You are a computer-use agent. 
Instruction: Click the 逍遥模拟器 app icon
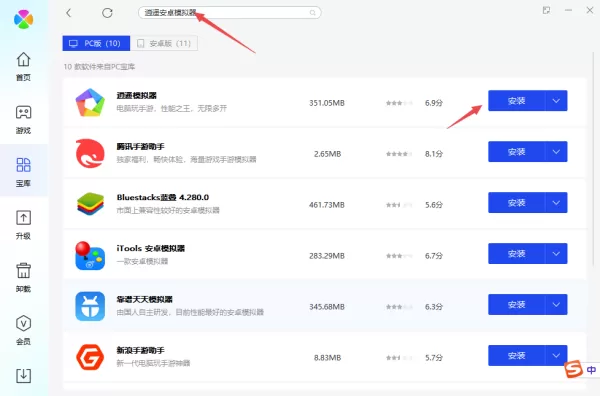coord(90,102)
